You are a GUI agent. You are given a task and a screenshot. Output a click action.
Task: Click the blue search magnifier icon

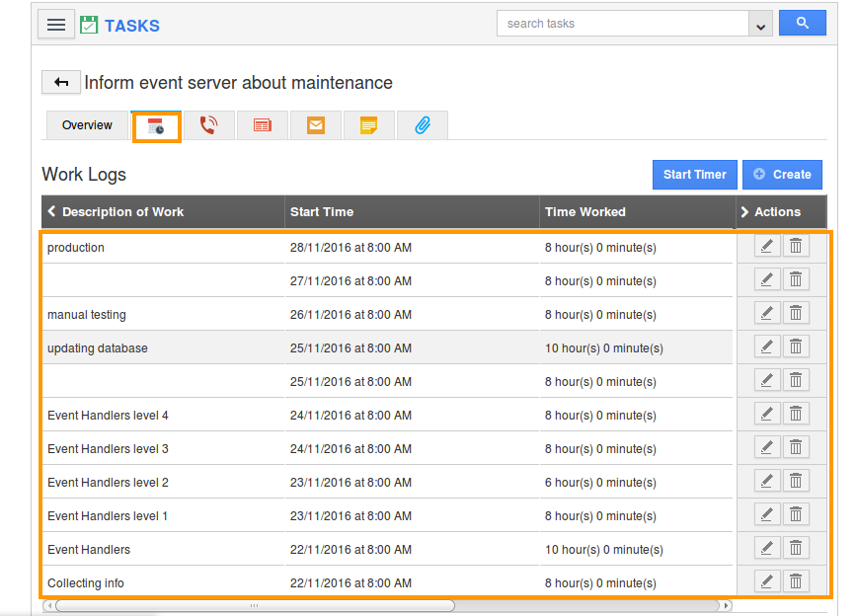[x=802, y=22]
